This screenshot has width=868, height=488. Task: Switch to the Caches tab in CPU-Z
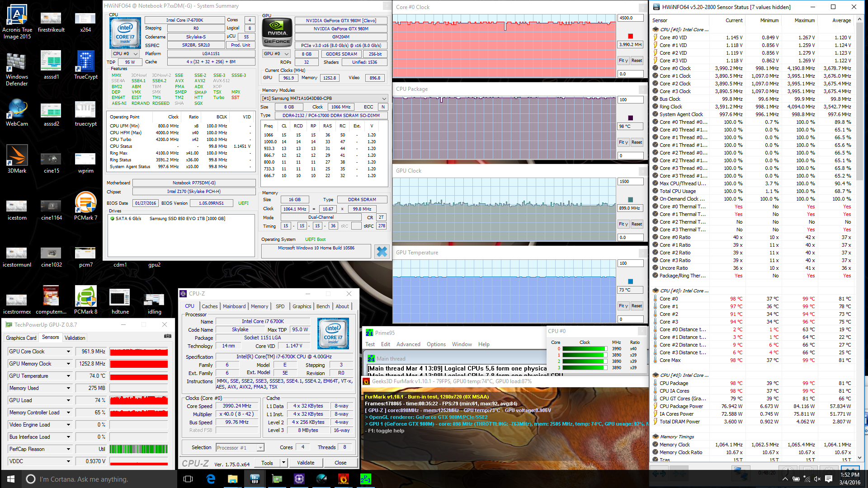pyautogui.click(x=209, y=306)
